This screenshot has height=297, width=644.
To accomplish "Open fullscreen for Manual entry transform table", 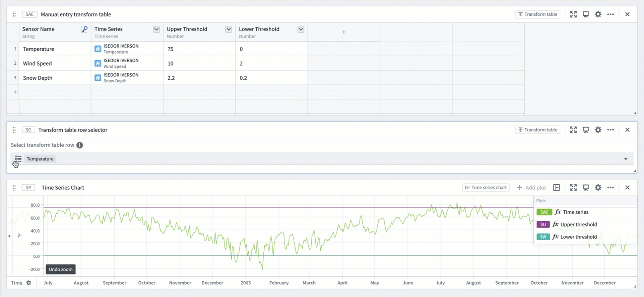I will (573, 14).
